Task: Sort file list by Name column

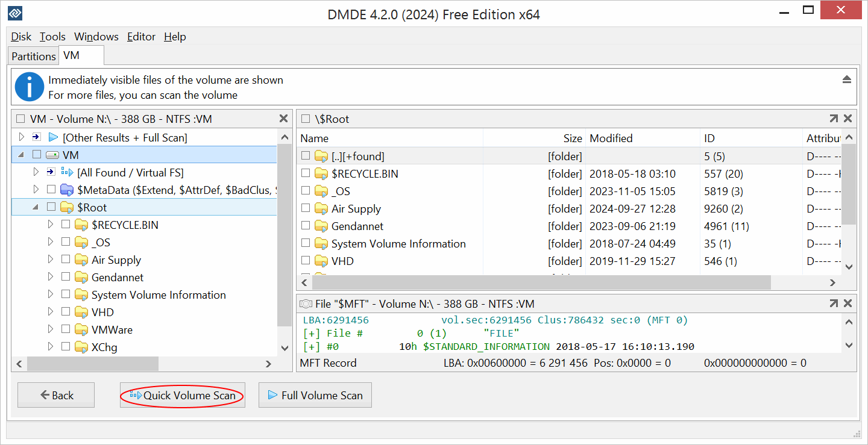Action: [390, 138]
